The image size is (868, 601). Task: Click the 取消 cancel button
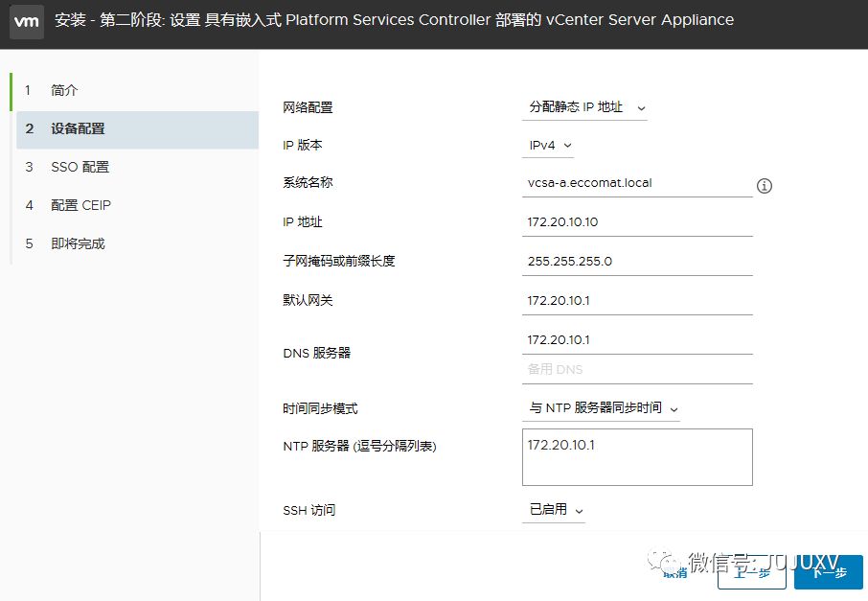(x=675, y=573)
